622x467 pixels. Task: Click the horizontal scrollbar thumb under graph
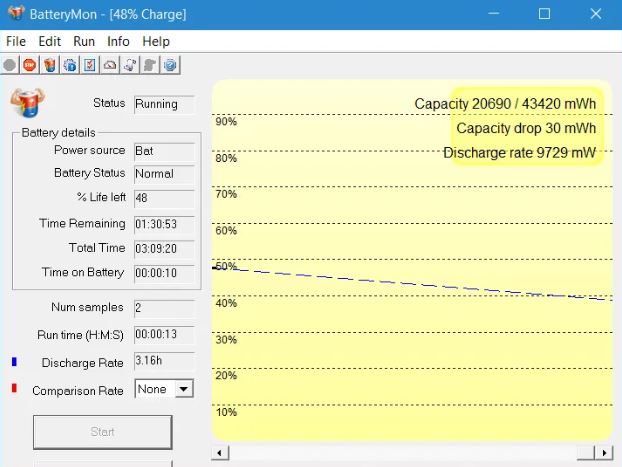pyautogui.click(x=586, y=452)
